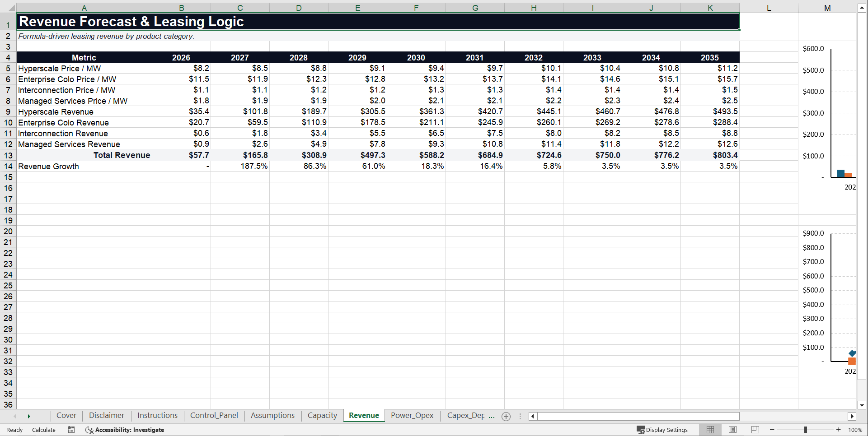
Task: Click the previous sheet navigation arrow
Action: click(x=15, y=416)
